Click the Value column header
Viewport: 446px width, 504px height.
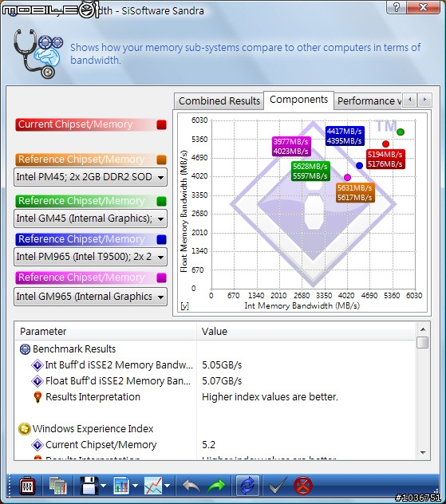[306, 332]
